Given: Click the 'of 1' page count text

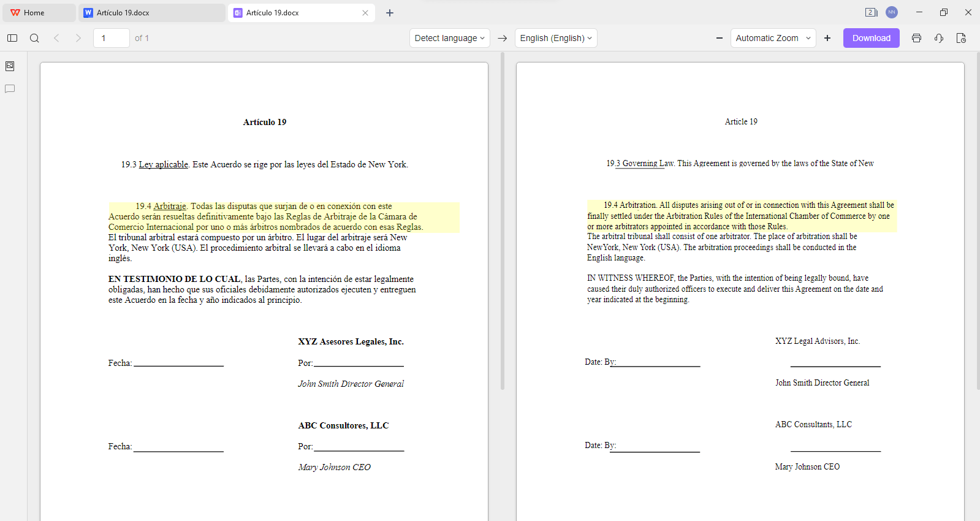Looking at the screenshot, I should click(x=142, y=38).
